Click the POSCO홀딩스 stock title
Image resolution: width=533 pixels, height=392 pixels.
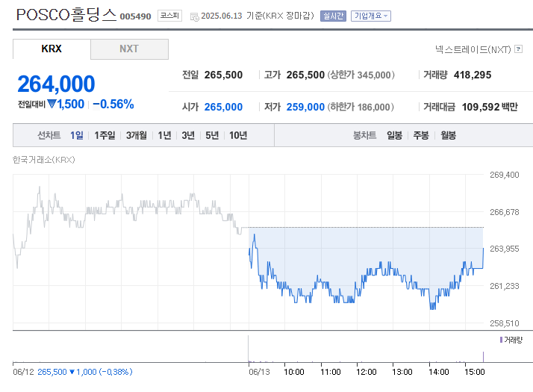pyautogui.click(x=66, y=15)
